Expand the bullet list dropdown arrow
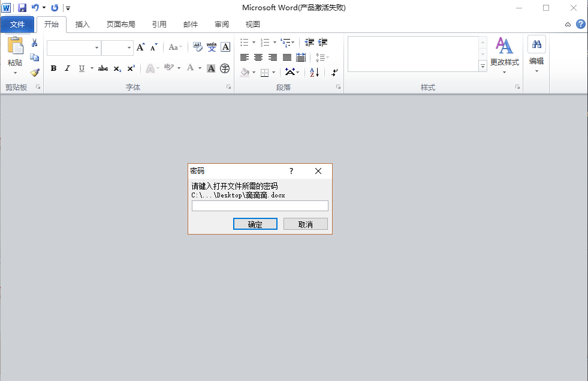This screenshot has height=381, width=588. tap(254, 43)
